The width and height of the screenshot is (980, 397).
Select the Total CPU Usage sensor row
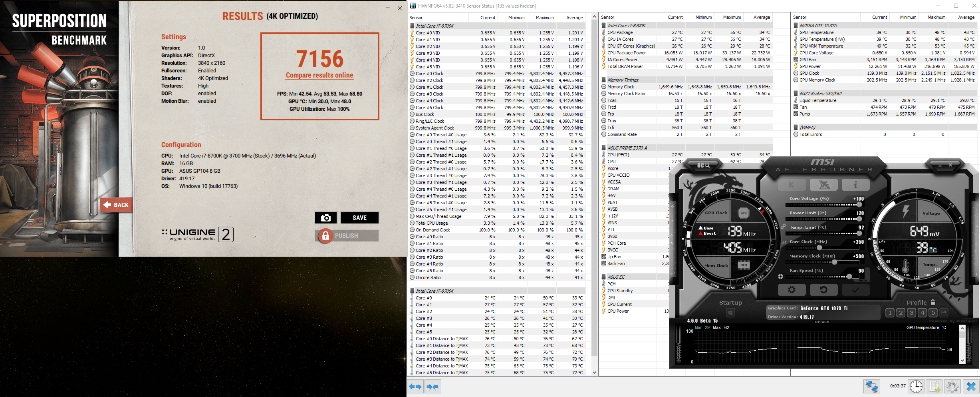(x=497, y=223)
